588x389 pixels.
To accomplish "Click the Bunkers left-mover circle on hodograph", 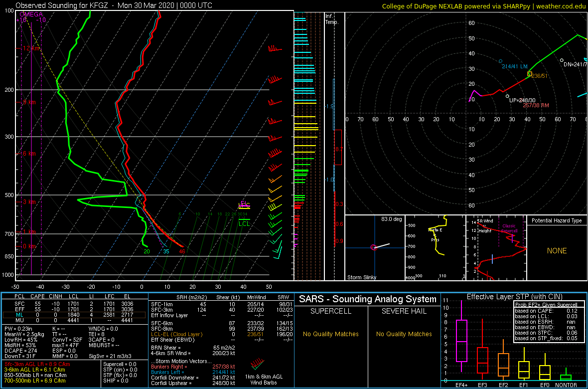I will (x=500, y=61).
